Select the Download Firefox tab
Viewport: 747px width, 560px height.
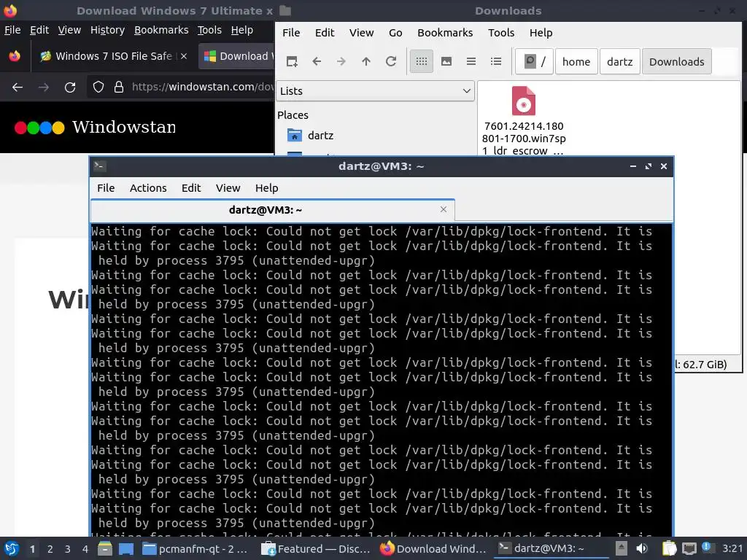pos(237,56)
